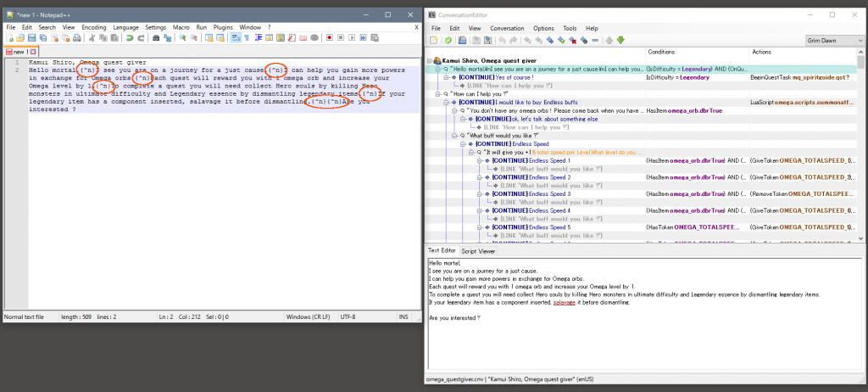Click the UTF-8 encoding status bar field
Image resolution: width=868 pixels, height=392 pixels.
pos(348,317)
